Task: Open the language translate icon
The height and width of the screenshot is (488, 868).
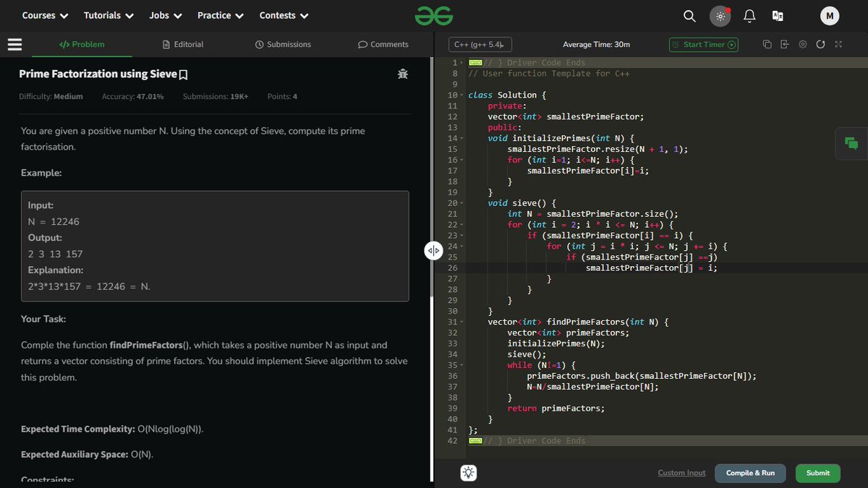Action: (x=778, y=16)
